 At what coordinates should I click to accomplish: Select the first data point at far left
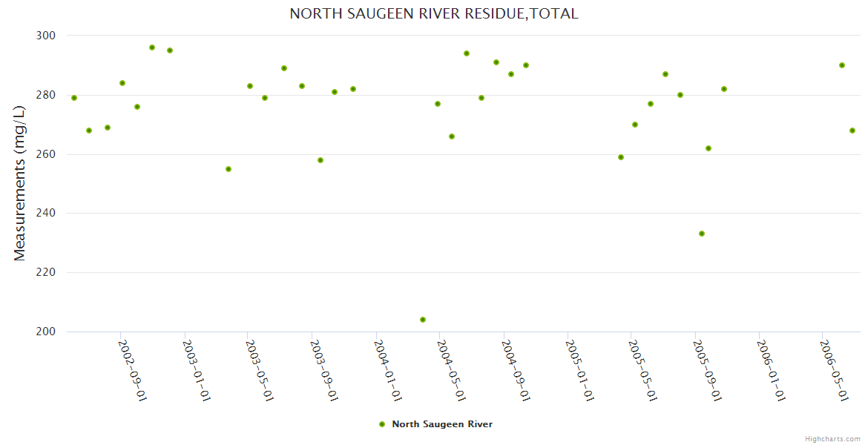[74, 98]
